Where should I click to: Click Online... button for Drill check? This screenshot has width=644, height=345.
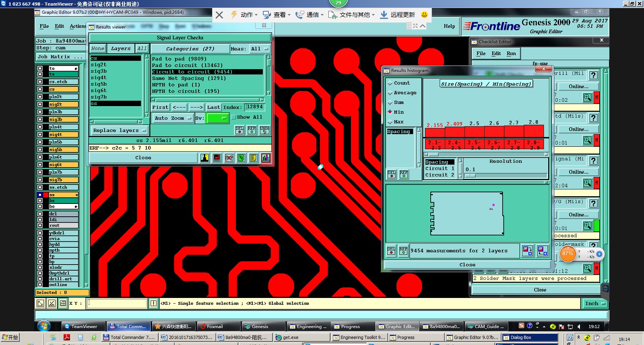pyautogui.click(x=578, y=86)
